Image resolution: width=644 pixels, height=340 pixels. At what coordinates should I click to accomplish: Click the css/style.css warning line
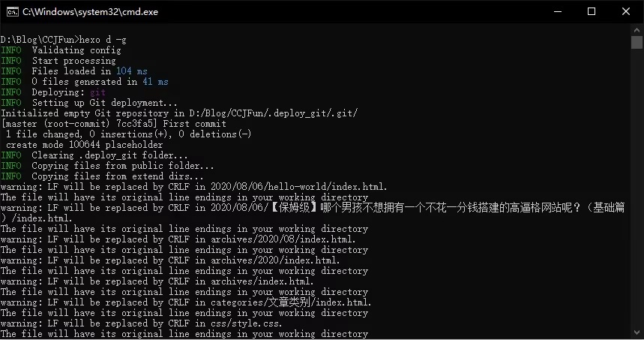[x=141, y=323]
